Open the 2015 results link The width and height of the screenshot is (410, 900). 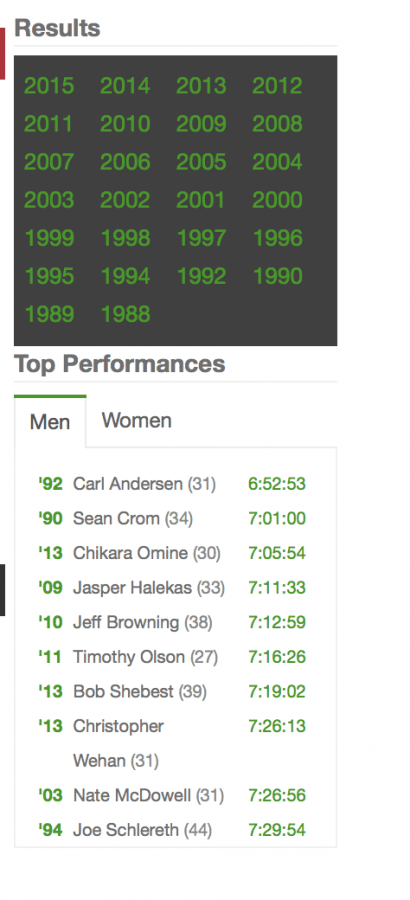pyautogui.click(x=49, y=86)
